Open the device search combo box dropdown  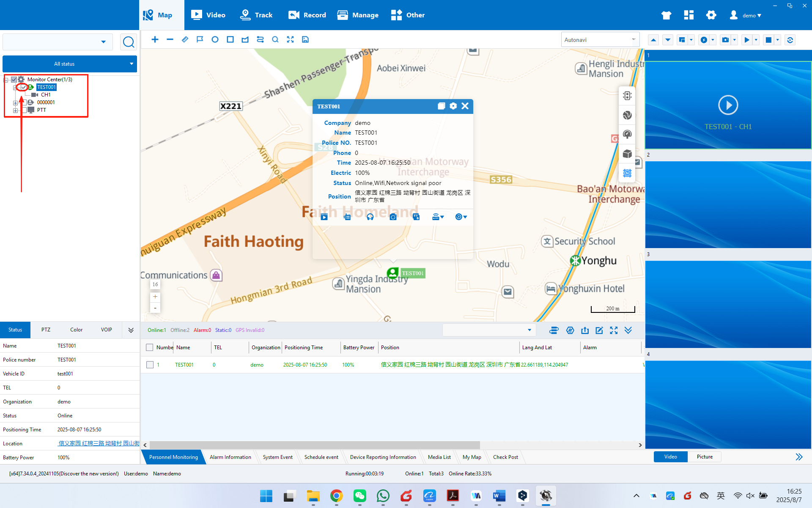point(103,42)
